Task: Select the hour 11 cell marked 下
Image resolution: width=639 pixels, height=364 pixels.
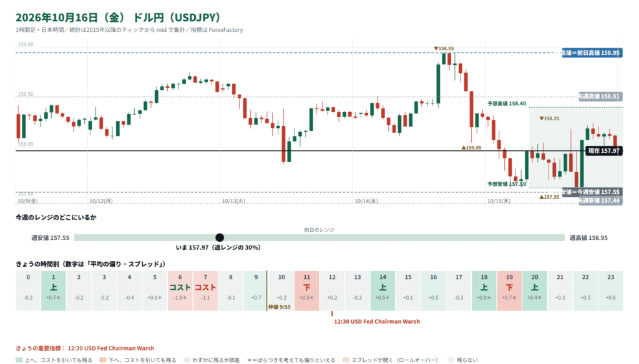Action: pos(307,290)
